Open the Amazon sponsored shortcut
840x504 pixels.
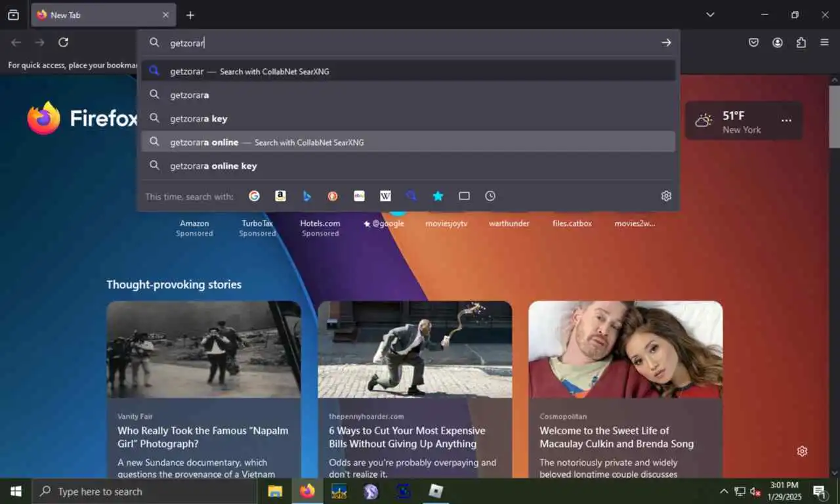pos(194,227)
